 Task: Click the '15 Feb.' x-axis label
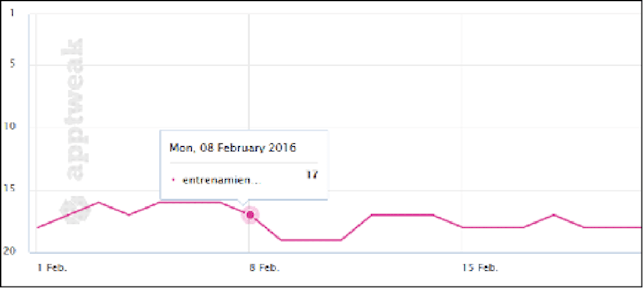click(480, 268)
